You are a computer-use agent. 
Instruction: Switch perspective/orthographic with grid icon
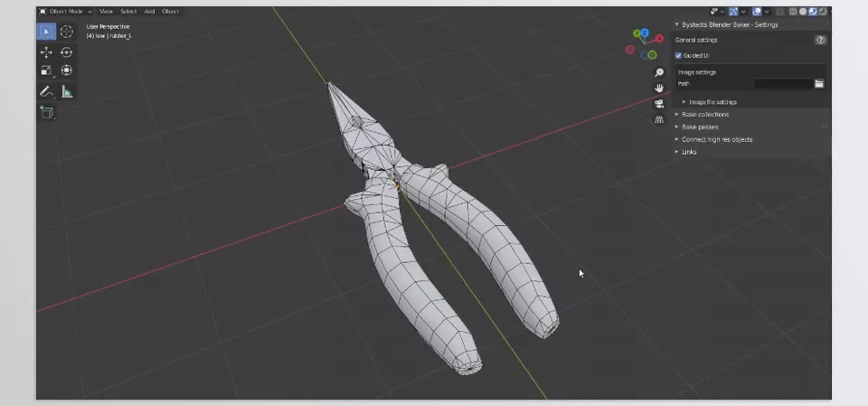coord(659,119)
